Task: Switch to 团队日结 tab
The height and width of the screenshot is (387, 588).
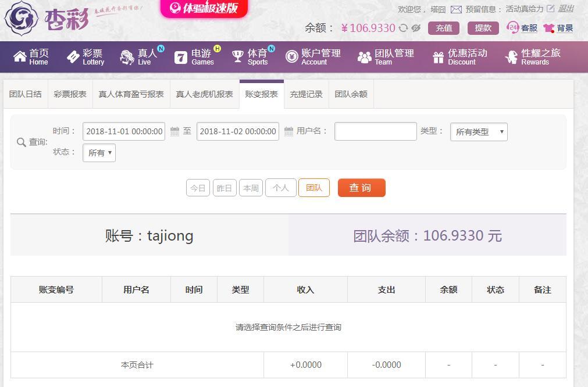Action: click(x=26, y=94)
